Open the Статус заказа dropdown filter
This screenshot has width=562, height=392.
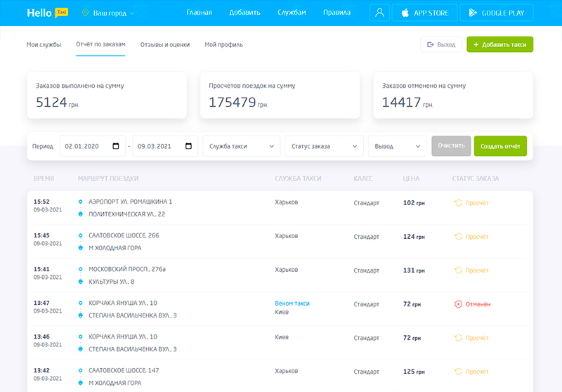click(x=324, y=146)
